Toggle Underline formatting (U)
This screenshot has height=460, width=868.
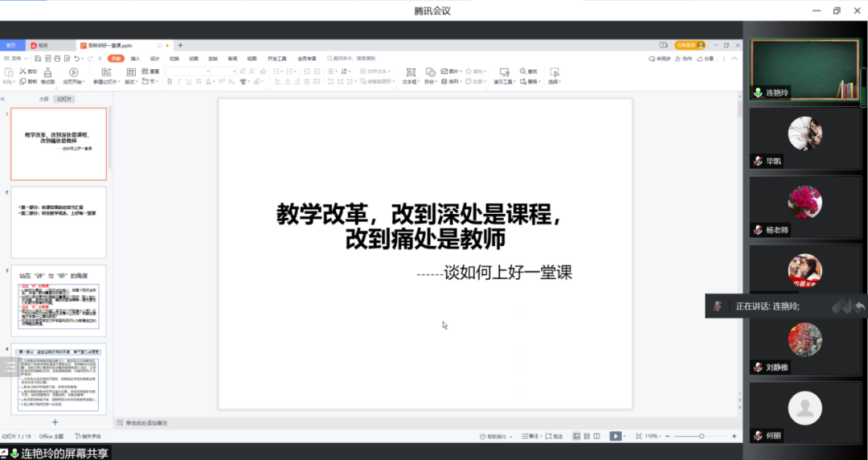[x=189, y=81]
